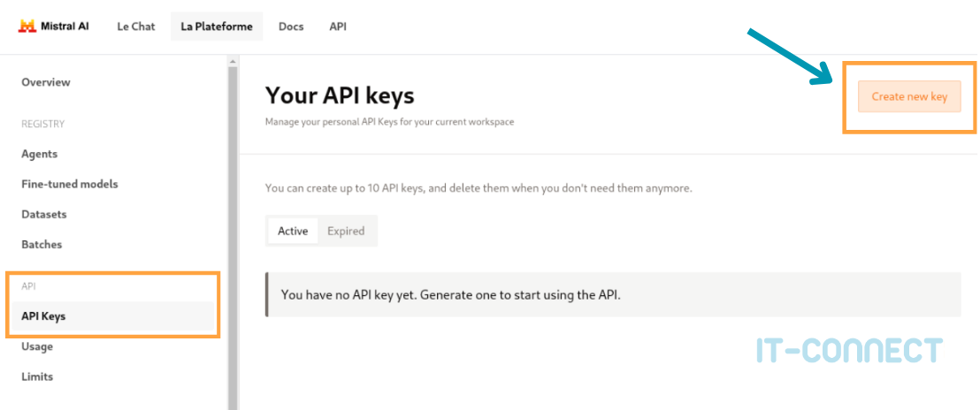Open the Limits page

tap(37, 376)
